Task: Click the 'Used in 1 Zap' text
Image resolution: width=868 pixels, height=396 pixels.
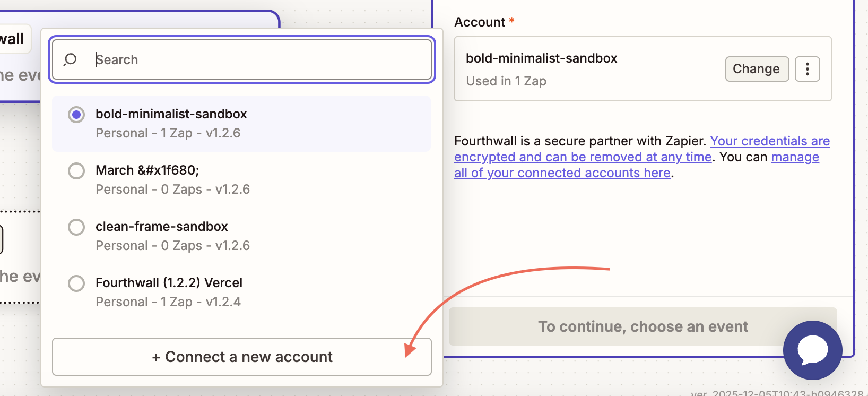Action: (x=506, y=81)
